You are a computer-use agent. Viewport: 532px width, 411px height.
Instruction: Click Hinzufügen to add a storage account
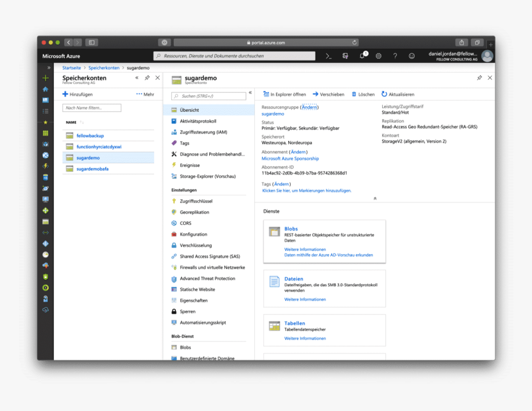[77, 95]
